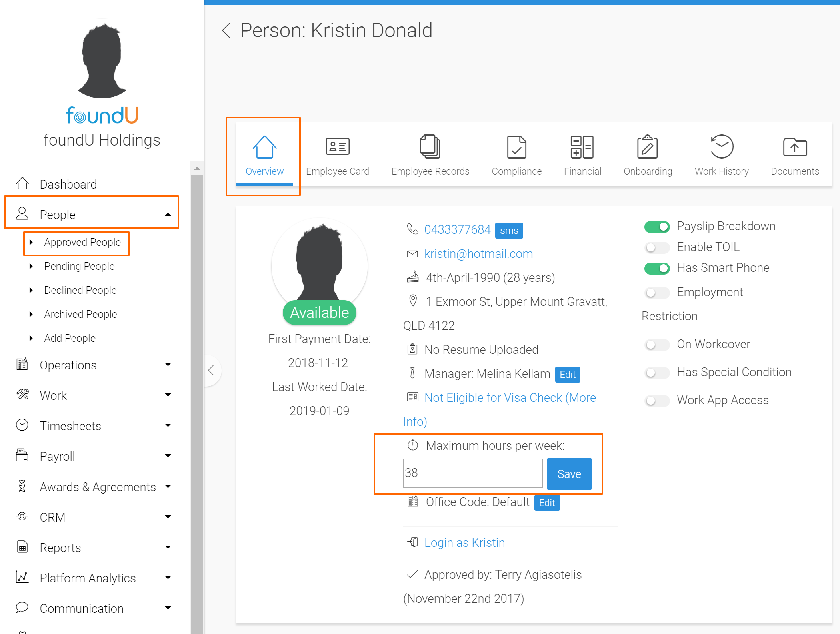Enable the TOIL toggle
The height and width of the screenshot is (634, 840).
[657, 247]
